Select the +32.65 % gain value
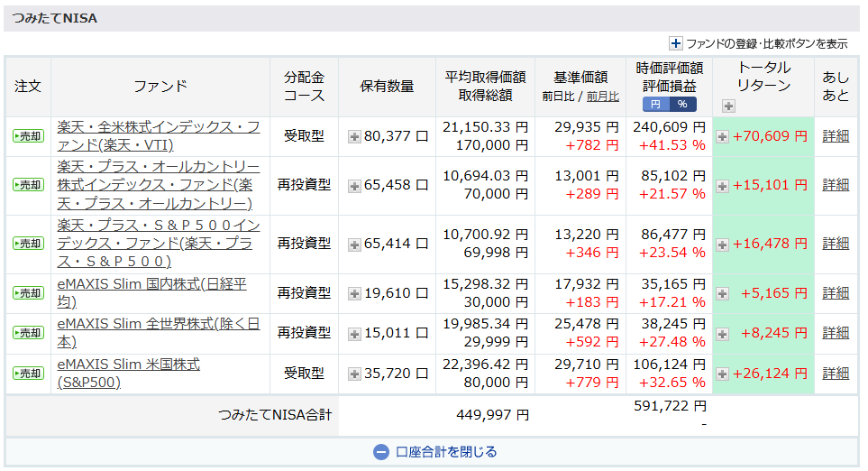Screen dimensions: 868x471 click(x=672, y=383)
